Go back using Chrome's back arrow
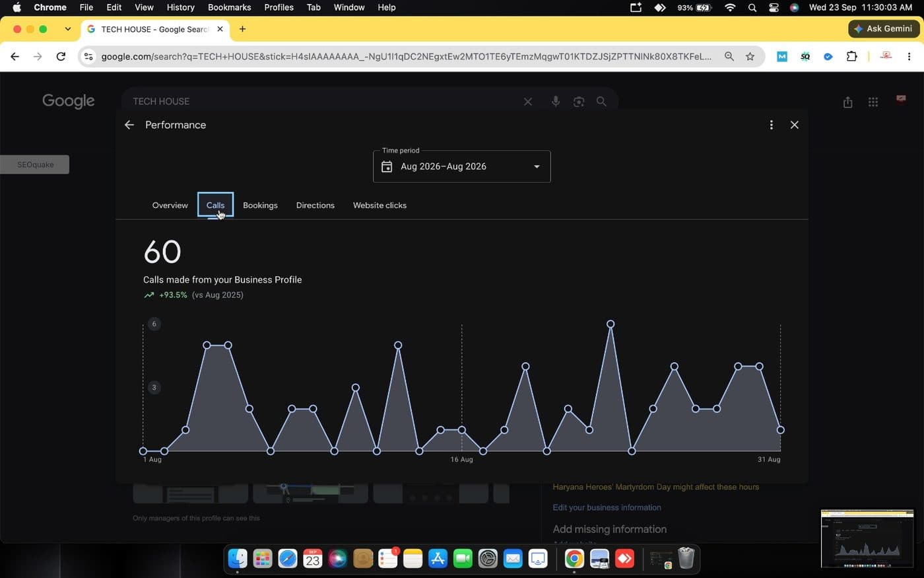924x578 pixels. coord(15,57)
